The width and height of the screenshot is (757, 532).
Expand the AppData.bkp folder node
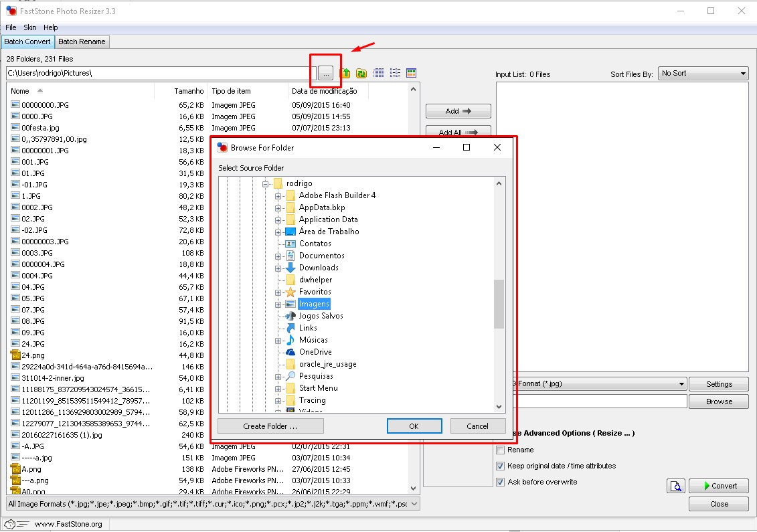(x=278, y=207)
